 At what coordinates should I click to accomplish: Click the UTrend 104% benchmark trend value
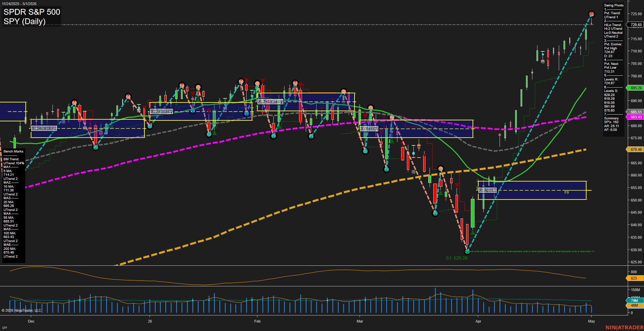(14, 163)
